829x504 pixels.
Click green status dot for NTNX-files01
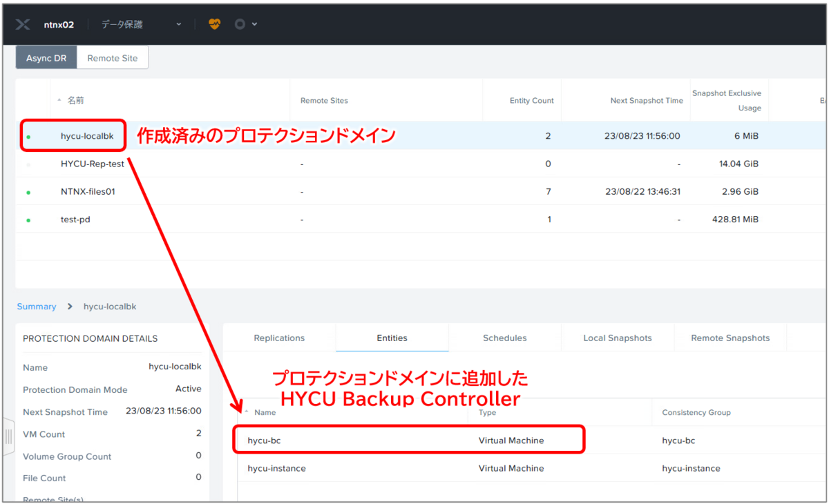point(28,193)
